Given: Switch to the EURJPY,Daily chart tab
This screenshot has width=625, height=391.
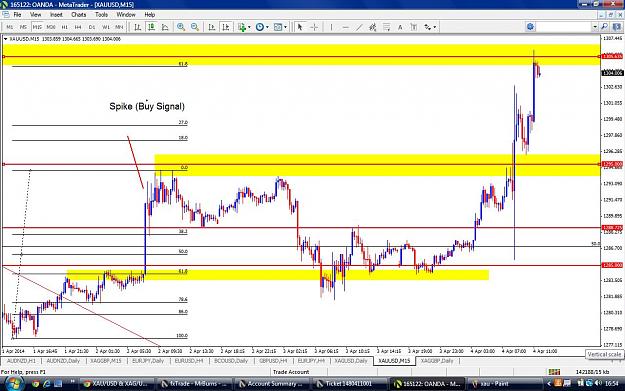Looking at the screenshot, I should point(148,361).
